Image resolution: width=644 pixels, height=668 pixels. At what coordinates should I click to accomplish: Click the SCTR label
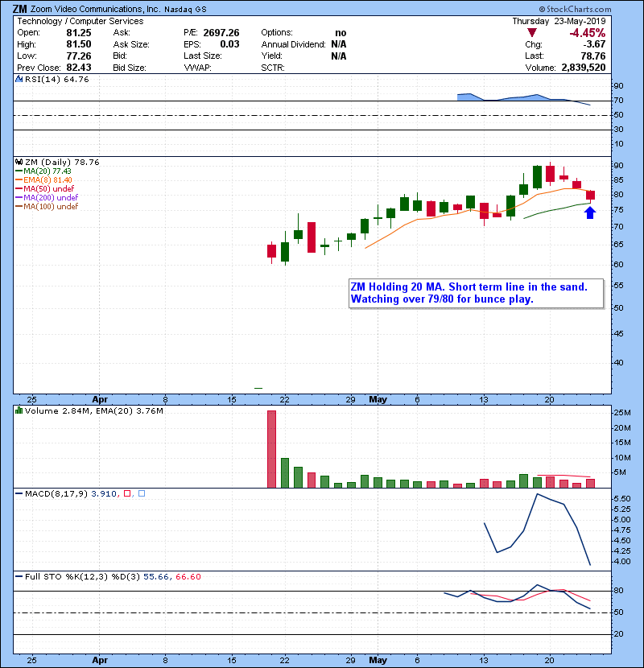pyautogui.click(x=273, y=68)
